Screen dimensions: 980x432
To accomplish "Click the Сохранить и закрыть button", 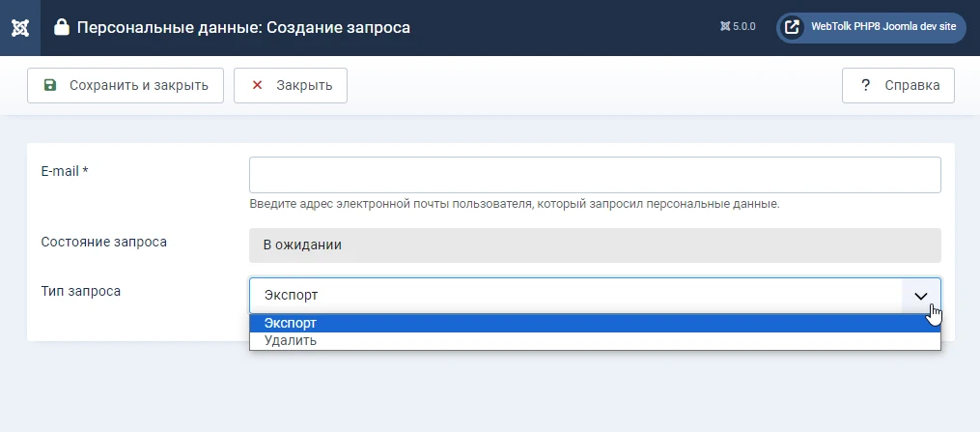I will coord(125,85).
